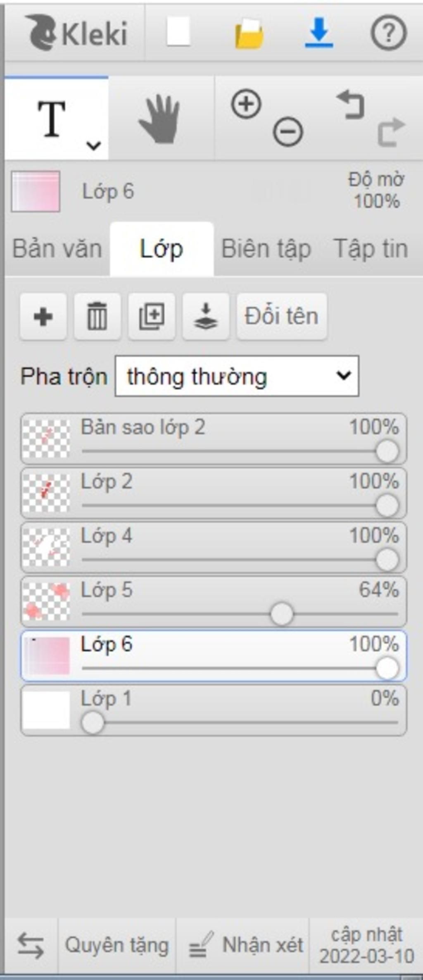423x980 pixels.
Task: Click the new image icon
Action: 178,31
